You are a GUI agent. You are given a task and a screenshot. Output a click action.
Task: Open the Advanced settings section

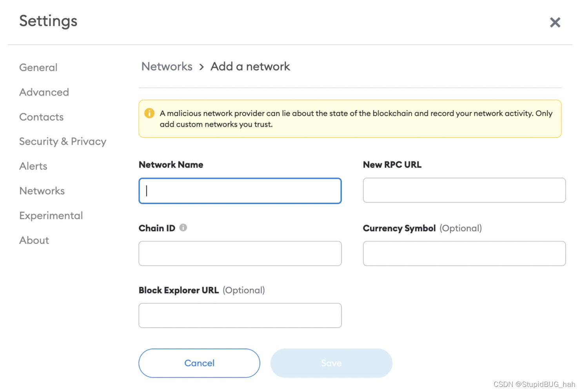click(44, 92)
